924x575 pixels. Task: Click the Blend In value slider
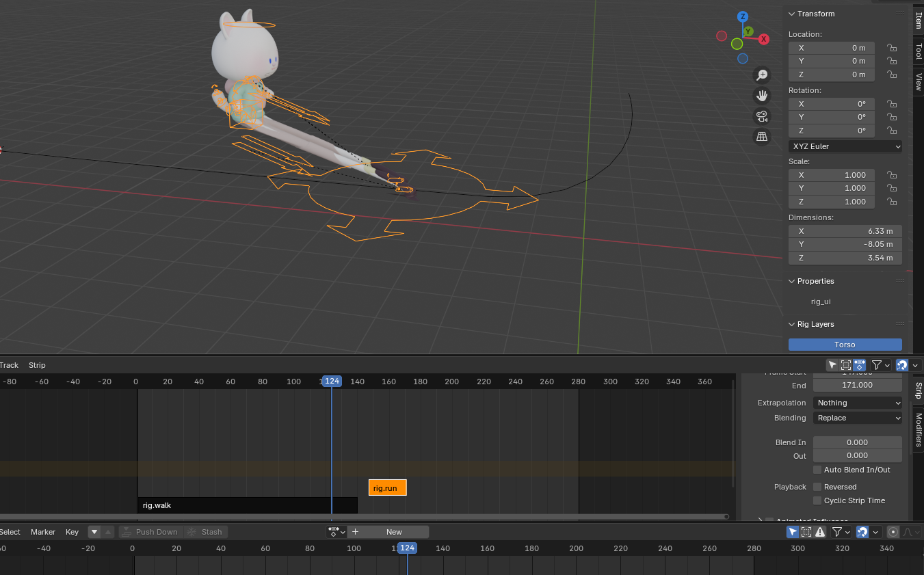click(x=858, y=442)
